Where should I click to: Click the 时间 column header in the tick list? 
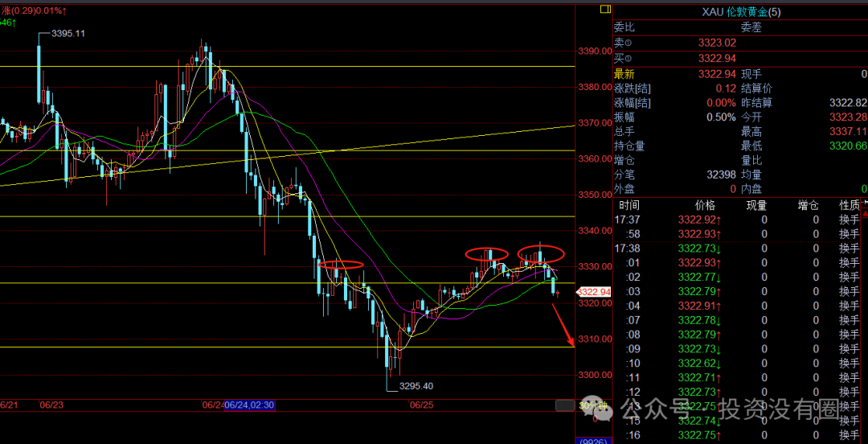click(x=628, y=205)
